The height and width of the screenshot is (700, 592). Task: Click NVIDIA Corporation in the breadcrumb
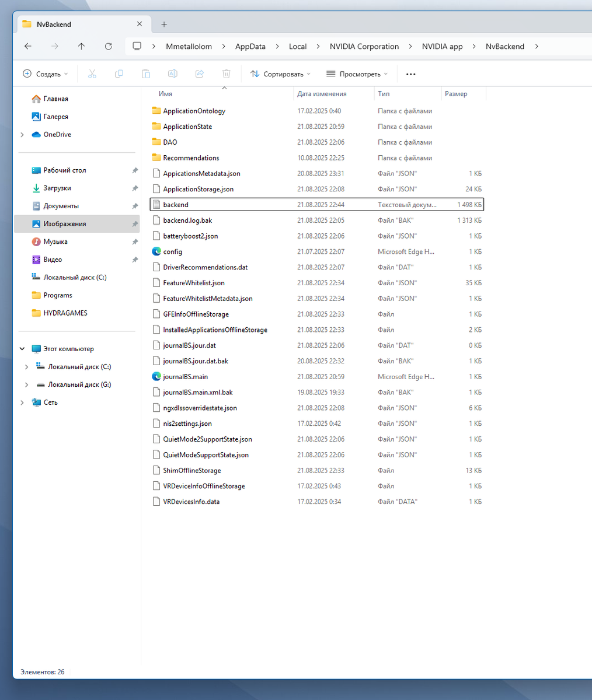(364, 47)
